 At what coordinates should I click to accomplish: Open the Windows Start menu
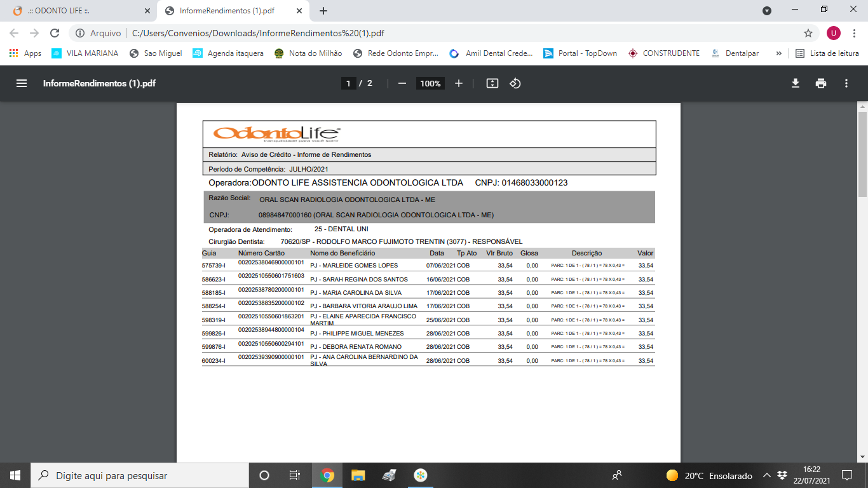point(15,475)
